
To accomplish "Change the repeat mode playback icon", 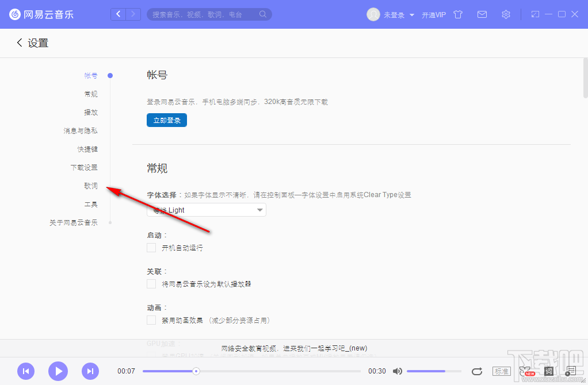I will pyautogui.click(x=477, y=371).
